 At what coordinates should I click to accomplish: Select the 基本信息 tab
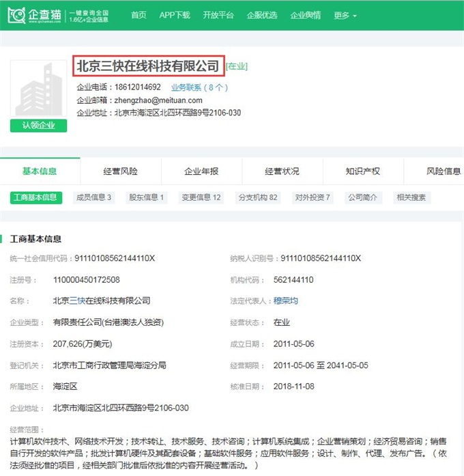(x=40, y=171)
